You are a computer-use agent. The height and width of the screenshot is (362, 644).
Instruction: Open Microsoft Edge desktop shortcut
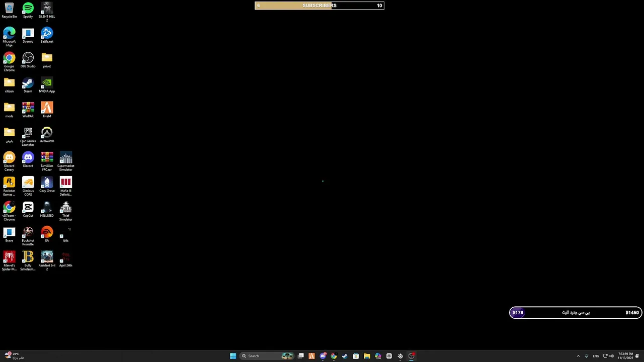9,37
